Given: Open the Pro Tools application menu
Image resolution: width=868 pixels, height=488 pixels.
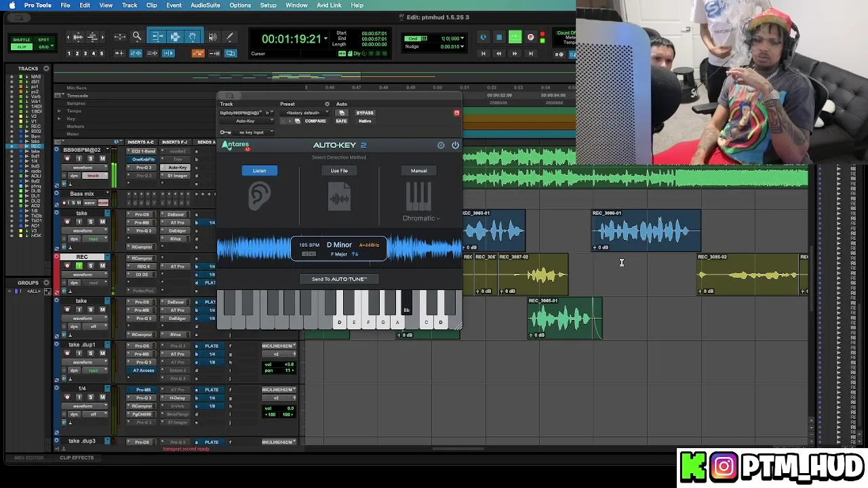Looking at the screenshot, I should coord(37,5).
